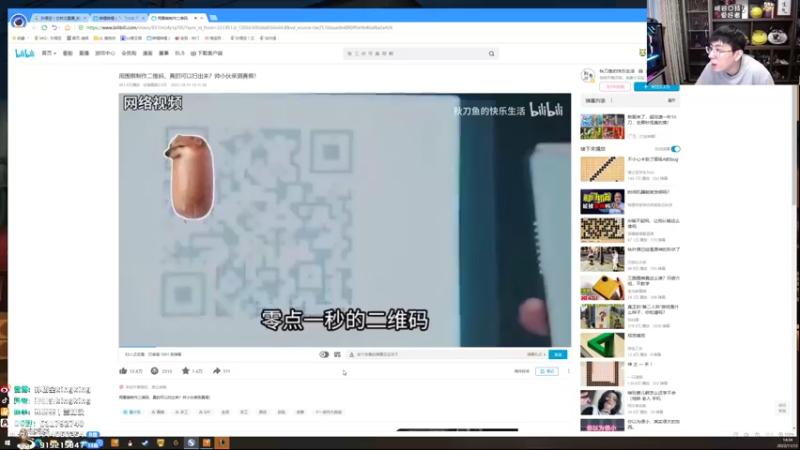Open the orange app icon next to the blue taskbar app
Image resolution: width=800 pixels, height=450 pixels.
pyautogui.click(x=207, y=443)
